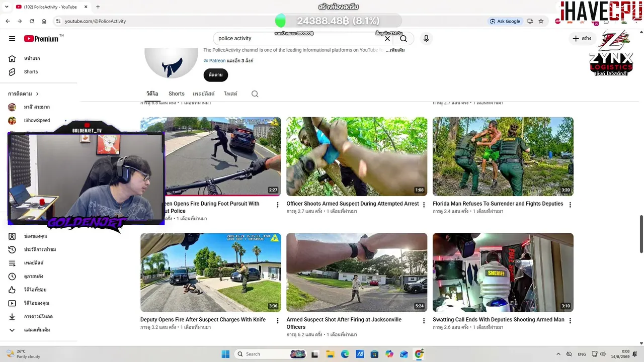The image size is (644, 362).
Task: View site information icon in address bar
Action: [58, 21]
